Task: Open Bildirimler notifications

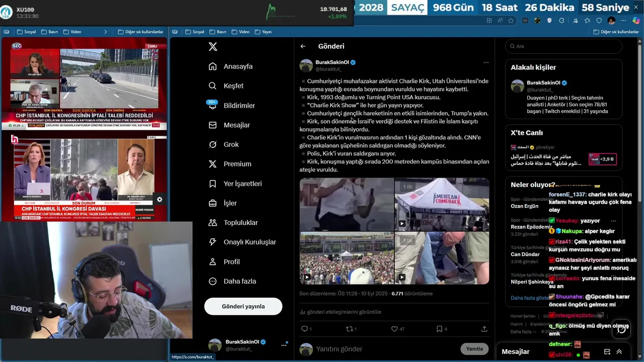Action: coord(232,106)
